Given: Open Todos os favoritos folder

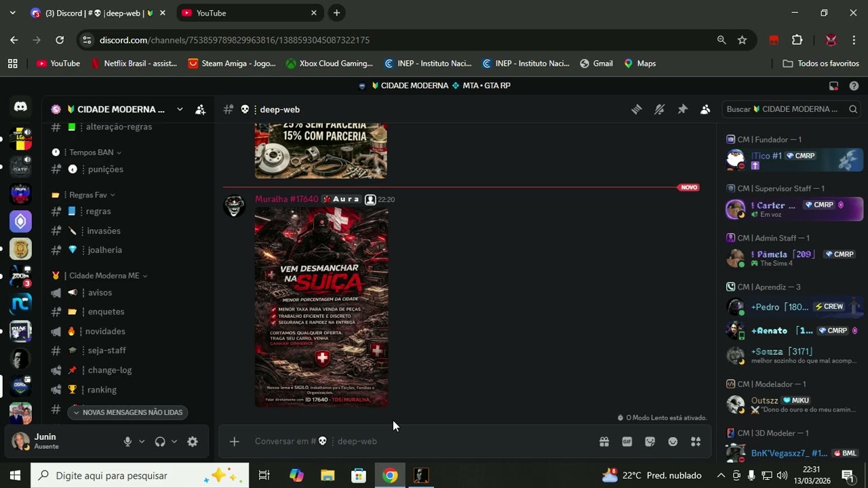Looking at the screenshot, I should coord(821,64).
